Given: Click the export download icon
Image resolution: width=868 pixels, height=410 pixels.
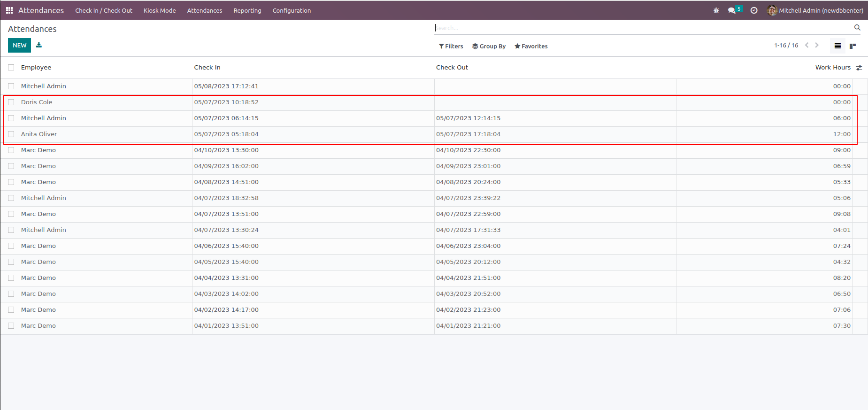Looking at the screenshot, I should (39, 45).
